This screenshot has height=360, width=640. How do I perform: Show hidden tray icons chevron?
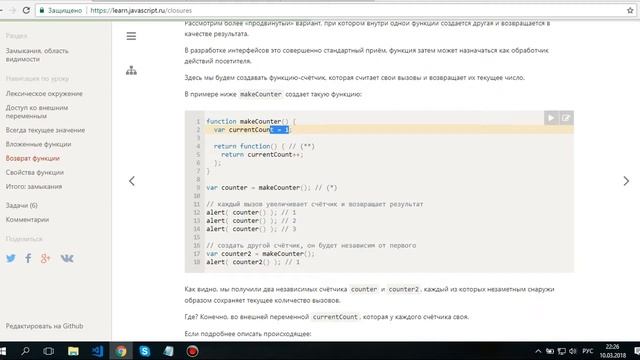(x=538, y=351)
